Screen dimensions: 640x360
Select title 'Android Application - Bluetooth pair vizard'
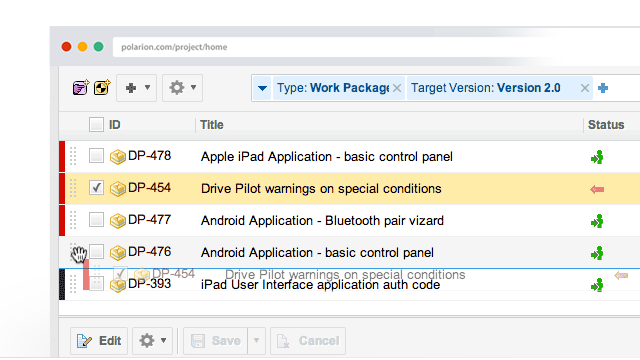(322, 221)
